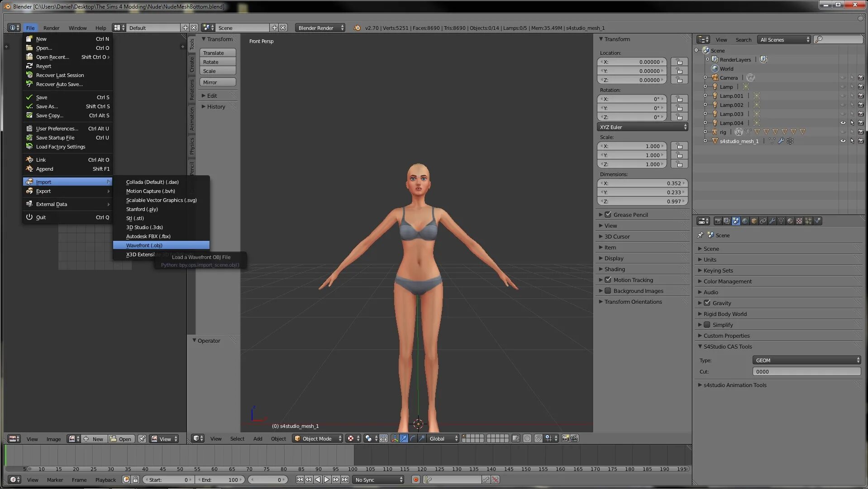
Task: Toggle the Gravity checkbox
Action: pyautogui.click(x=707, y=303)
